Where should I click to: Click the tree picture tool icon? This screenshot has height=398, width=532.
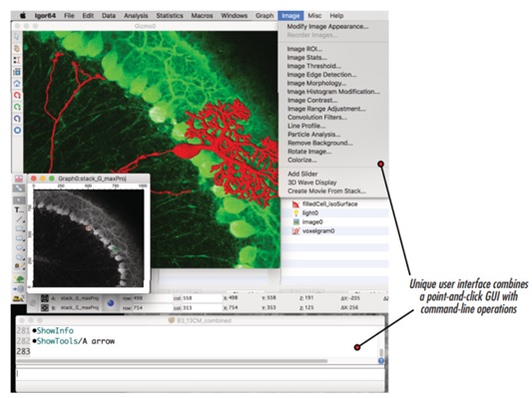(x=19, y=279)
